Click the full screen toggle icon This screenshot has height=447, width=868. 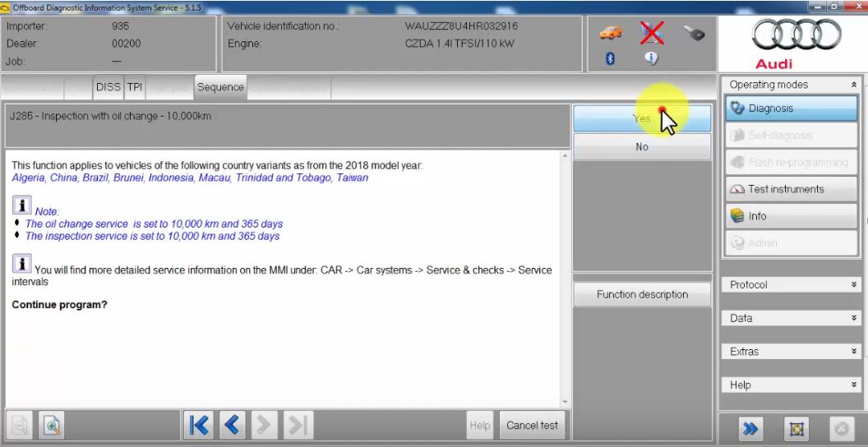[x=796, y=429]
